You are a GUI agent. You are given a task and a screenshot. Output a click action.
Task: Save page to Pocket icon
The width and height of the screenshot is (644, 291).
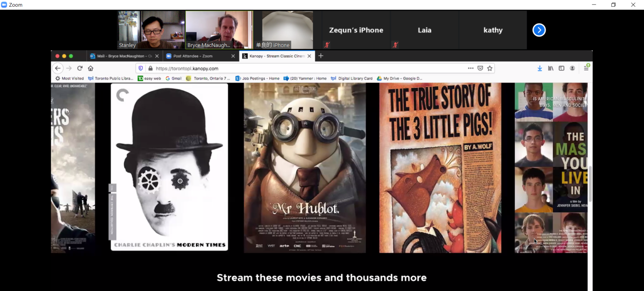tap(480, 68)
